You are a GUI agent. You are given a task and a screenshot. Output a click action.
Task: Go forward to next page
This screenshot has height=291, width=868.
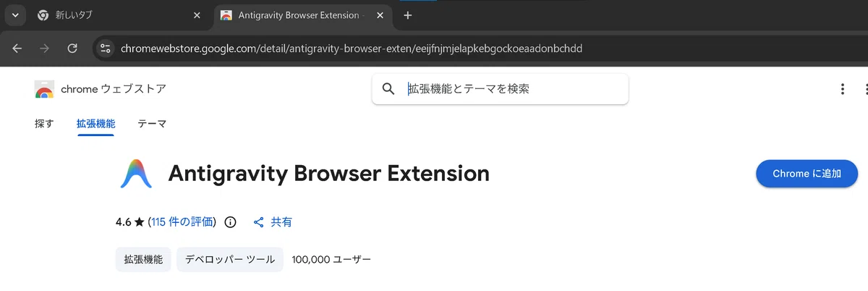45,48
